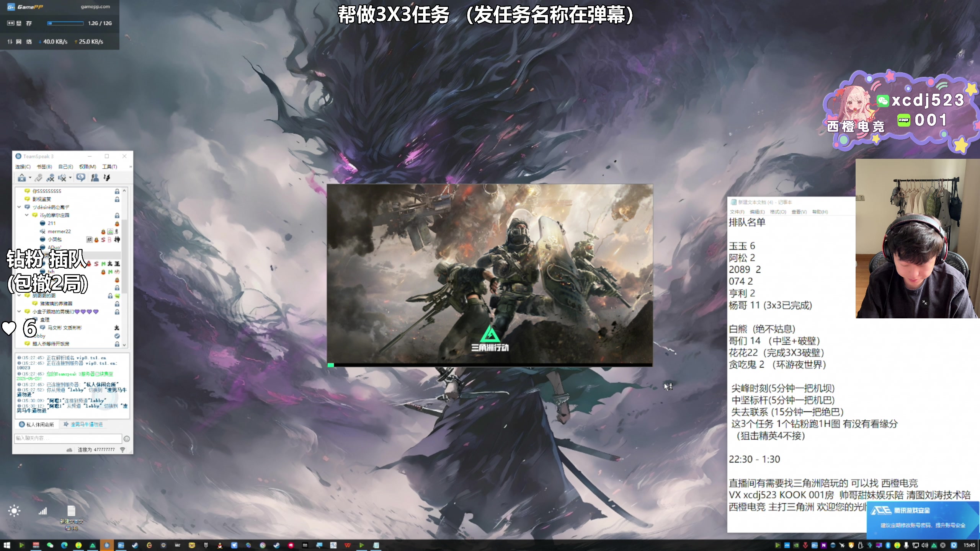The image size is (980, 551).
Task: Click the 22:30 - 1:30 line in Notepad
Action: (x=754, y=459)
